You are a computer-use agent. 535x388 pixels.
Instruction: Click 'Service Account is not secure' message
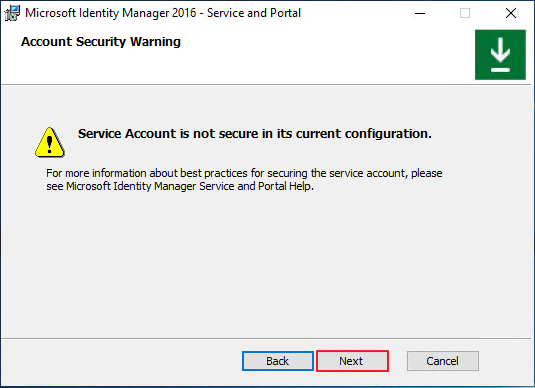click(255, 133)
